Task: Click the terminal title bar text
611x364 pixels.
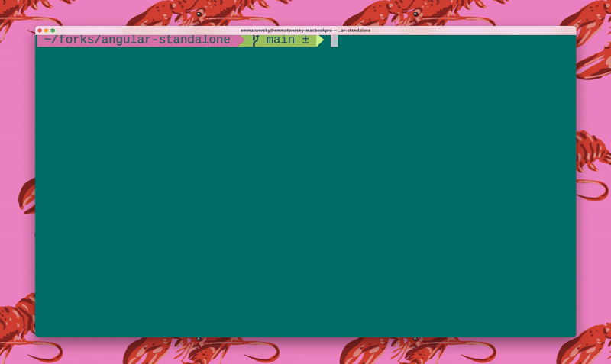Action: click(305, 31)
